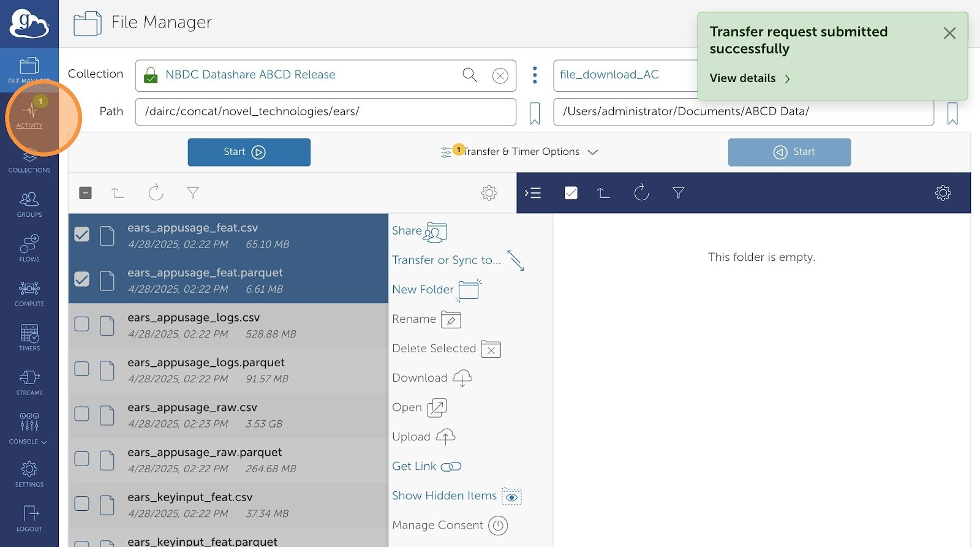Filter the right pane file list
The image size is (980, 547).
pos(678,193)
